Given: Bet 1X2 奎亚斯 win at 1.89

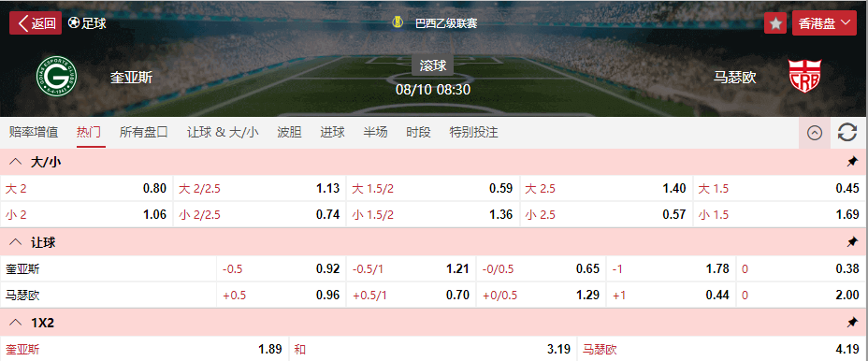Looking at the screenshot, I should pyautogui.click(x=144, y=350).
